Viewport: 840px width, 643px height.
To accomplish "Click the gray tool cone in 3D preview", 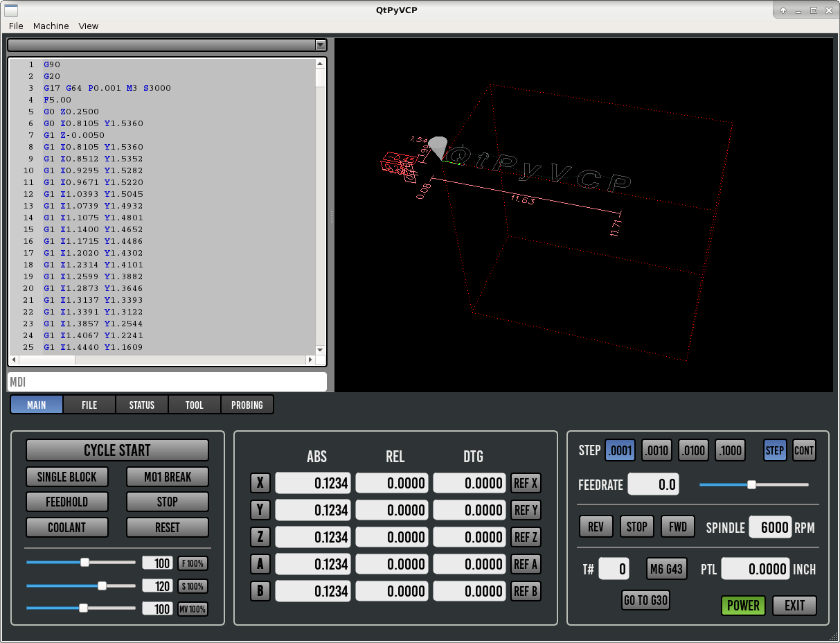I will point(438,148).
